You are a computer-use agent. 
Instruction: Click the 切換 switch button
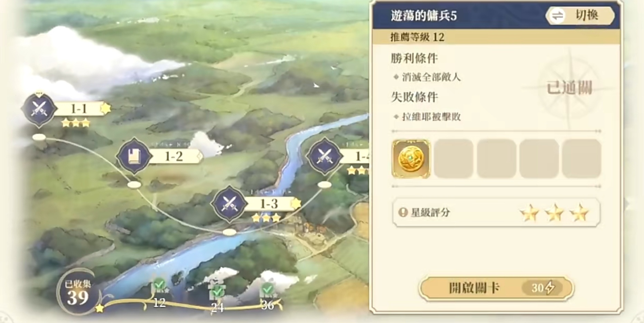[x=580, y=16]
